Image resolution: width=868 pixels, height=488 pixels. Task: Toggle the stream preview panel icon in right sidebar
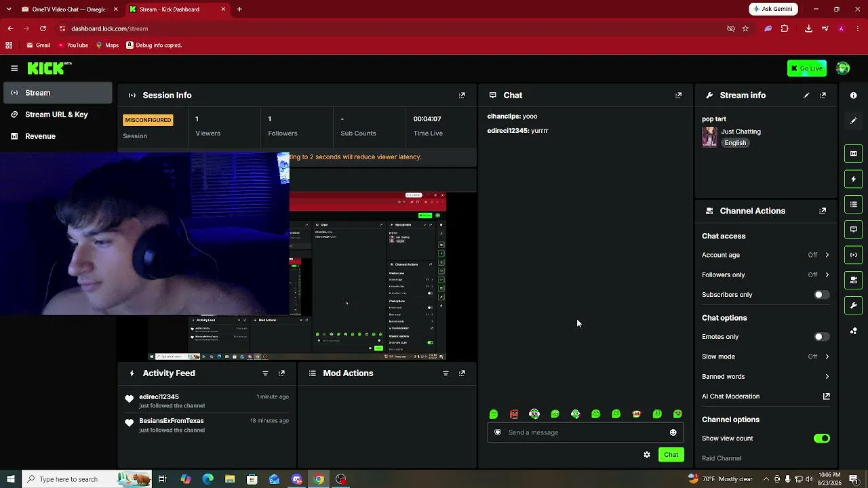[x=853, y=154]
